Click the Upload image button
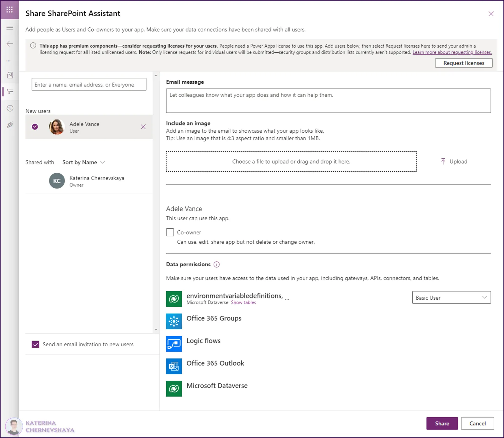This screenshot has height=438, width=504. (x=454, y=162)
